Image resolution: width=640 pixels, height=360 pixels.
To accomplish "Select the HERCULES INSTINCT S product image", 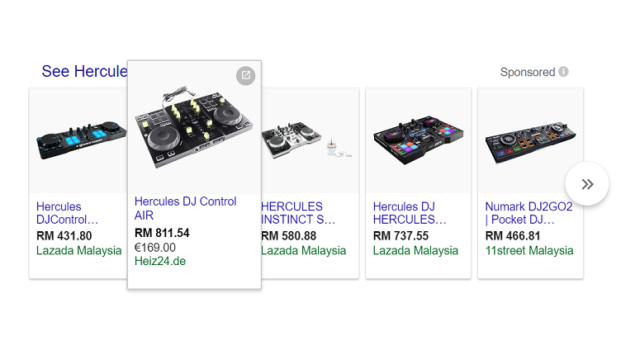I will tap(308, 140).
